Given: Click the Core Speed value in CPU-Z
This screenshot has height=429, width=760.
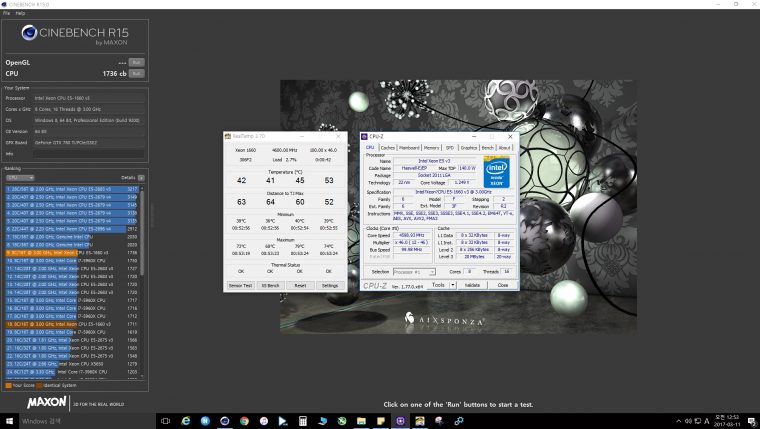Looking at the screenshot, I should pos(412,235).
